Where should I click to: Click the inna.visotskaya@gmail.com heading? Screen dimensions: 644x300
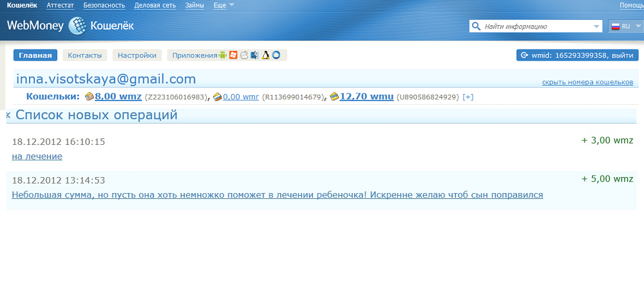click(106, 79)
